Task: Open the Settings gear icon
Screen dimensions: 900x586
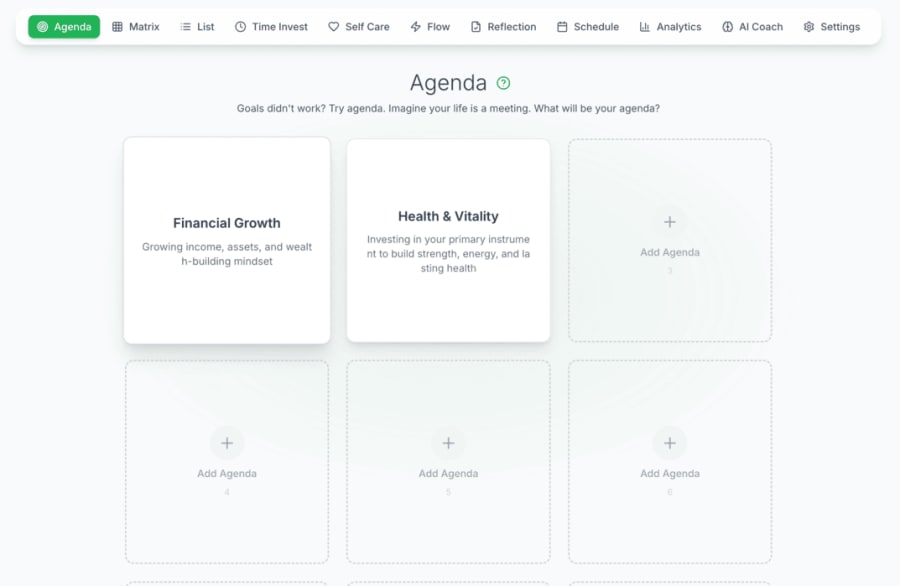Action: click(807, 26)
